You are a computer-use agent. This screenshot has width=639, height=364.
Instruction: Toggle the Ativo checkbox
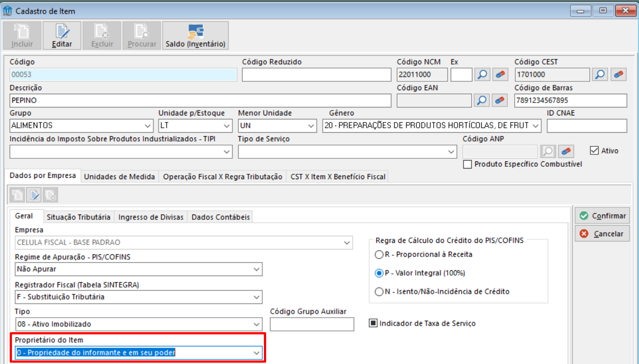(594, 151)
